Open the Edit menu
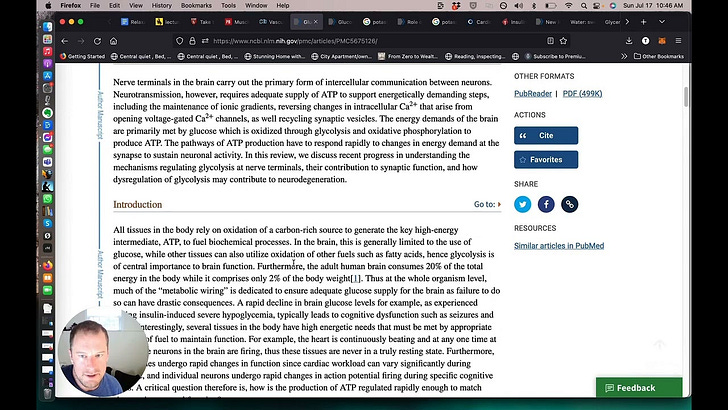Image resolution: width=728 pixels, height=410 pixels. click(114, 6)
